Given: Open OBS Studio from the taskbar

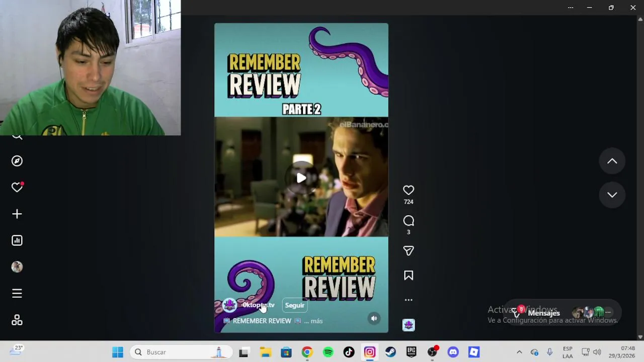Looking at the screenshot, I should point(432,352).
